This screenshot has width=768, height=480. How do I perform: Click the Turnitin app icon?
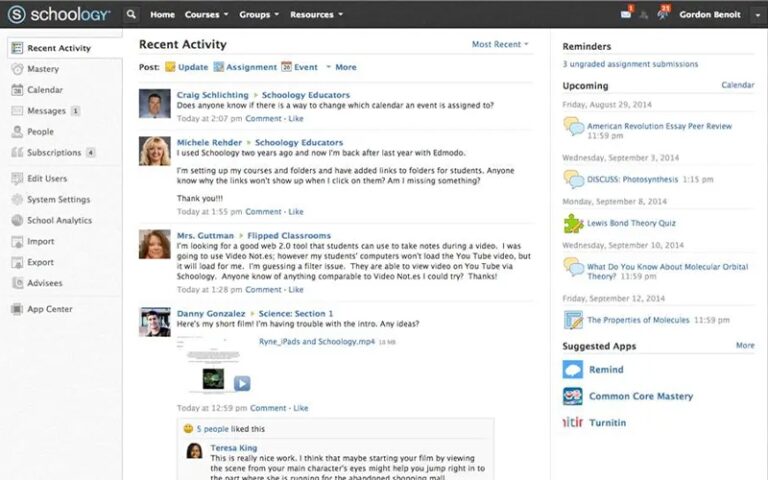tap(573, 422)
